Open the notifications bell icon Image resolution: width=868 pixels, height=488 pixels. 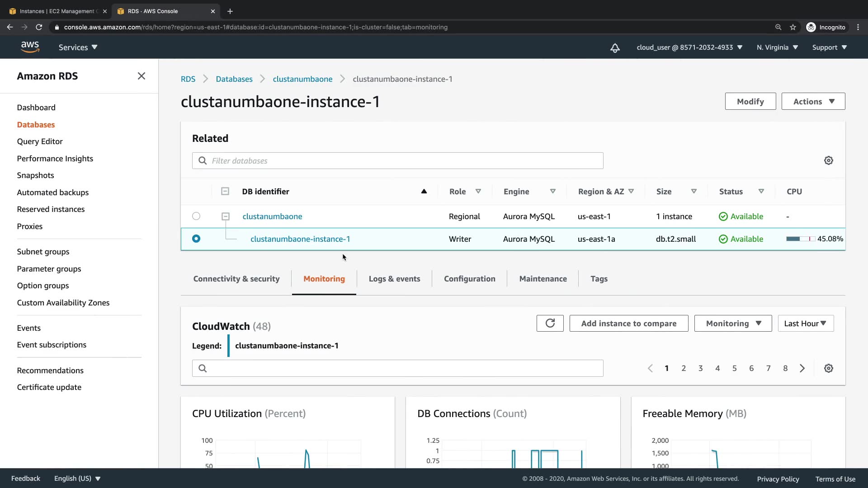pyautogui.click(x=615, y=48)
